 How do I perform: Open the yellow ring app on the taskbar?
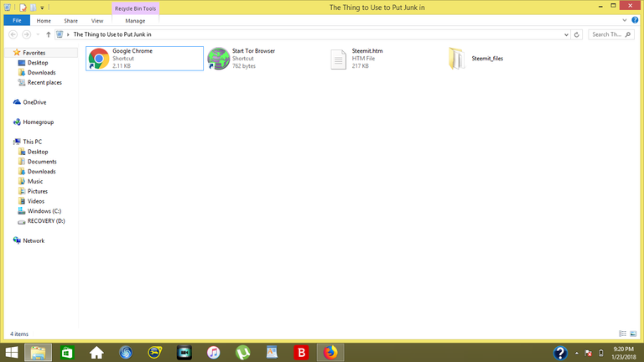tap(155, 353)
